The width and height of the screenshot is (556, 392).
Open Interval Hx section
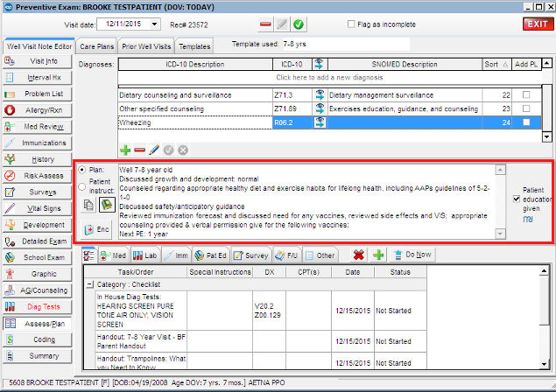(x=38, y=78)
